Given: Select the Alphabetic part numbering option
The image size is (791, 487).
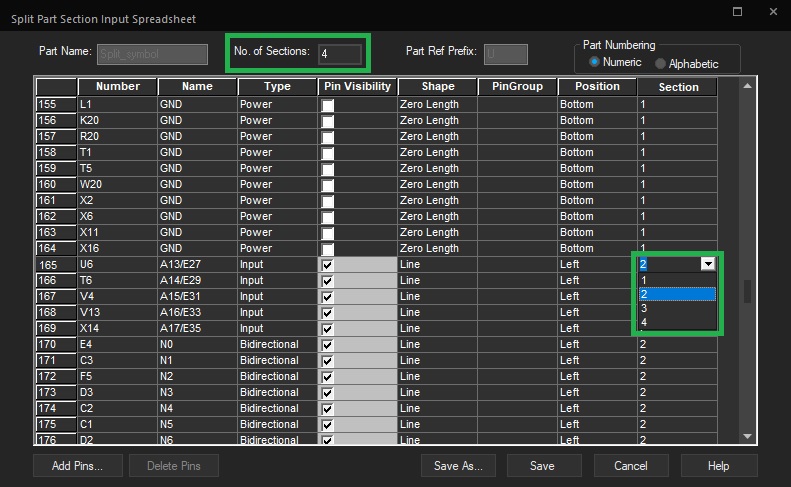Looking at the screenshot, I should click(x=661, y=63).
